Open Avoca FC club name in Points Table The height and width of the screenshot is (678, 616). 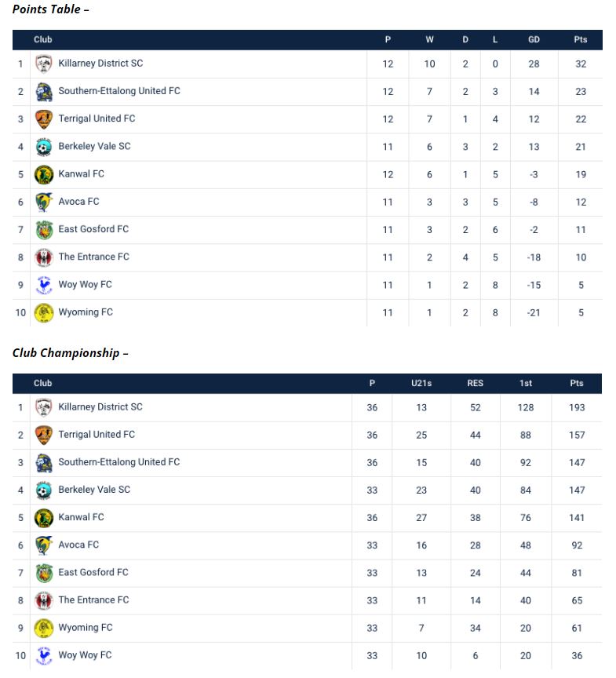(78, 202)
